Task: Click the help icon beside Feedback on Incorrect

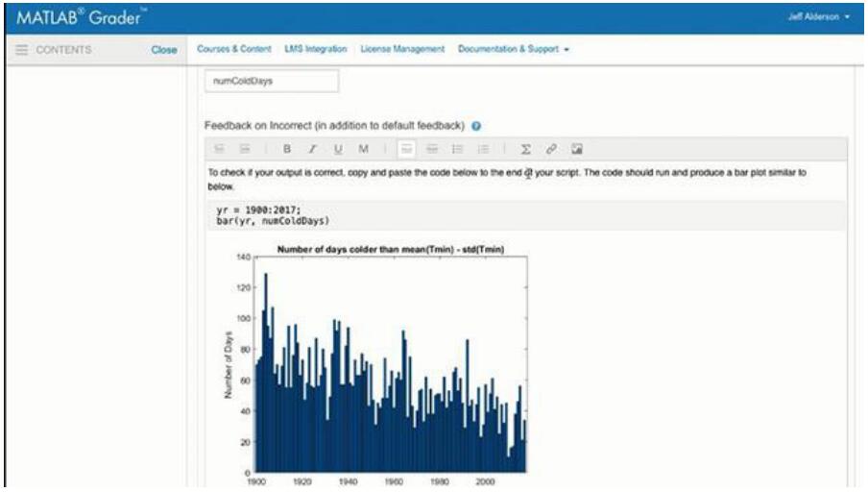Action: [476, 126]
